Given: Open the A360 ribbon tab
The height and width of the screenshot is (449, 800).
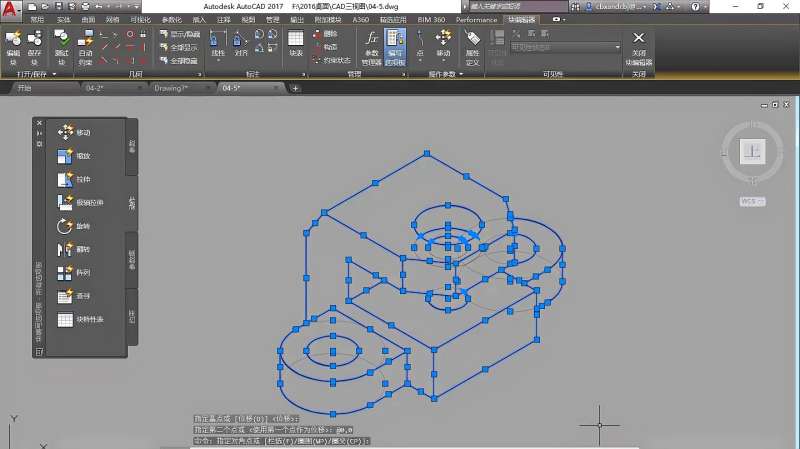Looking at the screenshot, I should [x=360, y=19].
